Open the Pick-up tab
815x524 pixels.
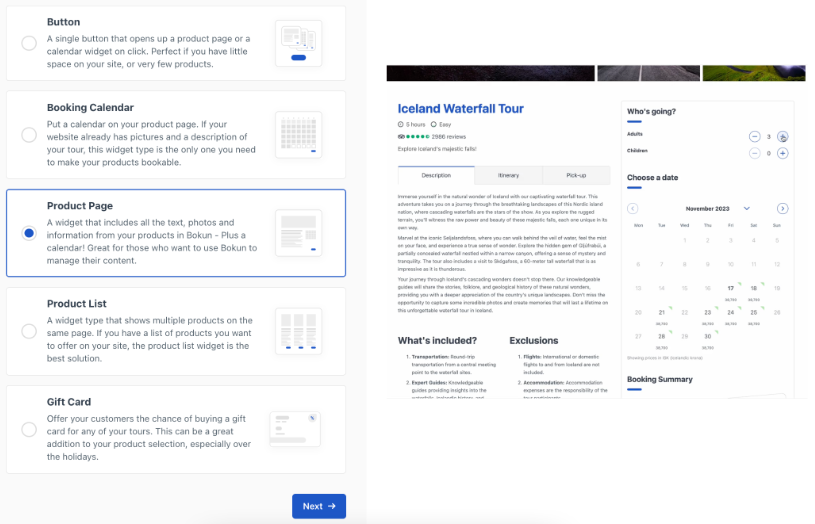[x=576, y=175]
